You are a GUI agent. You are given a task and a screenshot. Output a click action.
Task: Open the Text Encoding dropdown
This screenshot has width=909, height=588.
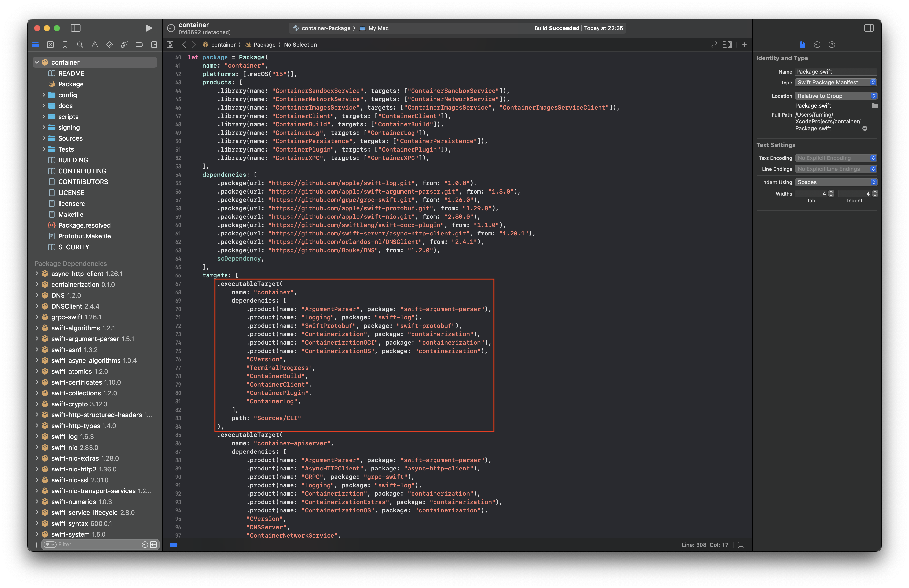pos(836,158)
